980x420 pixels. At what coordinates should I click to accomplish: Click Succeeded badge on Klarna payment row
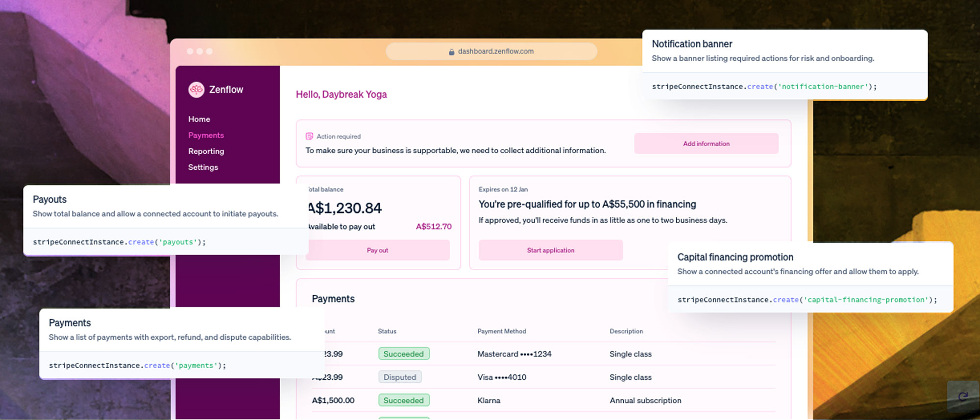(403, 400)
